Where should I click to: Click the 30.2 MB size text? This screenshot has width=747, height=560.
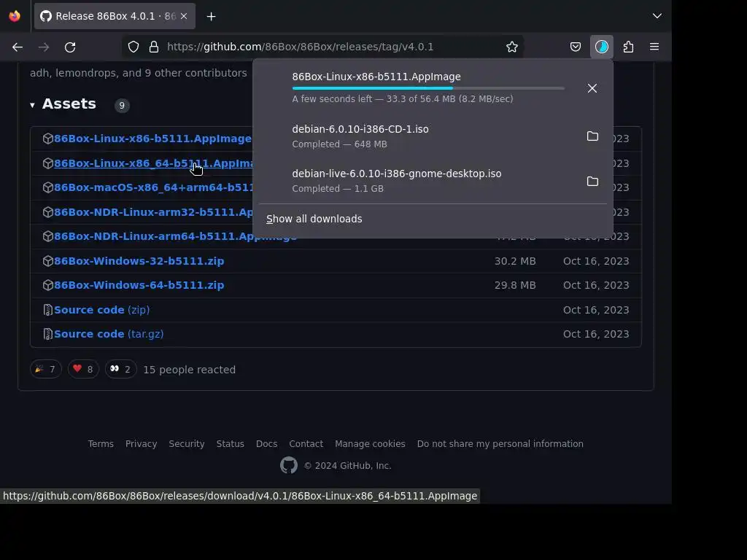click(515, 261)
